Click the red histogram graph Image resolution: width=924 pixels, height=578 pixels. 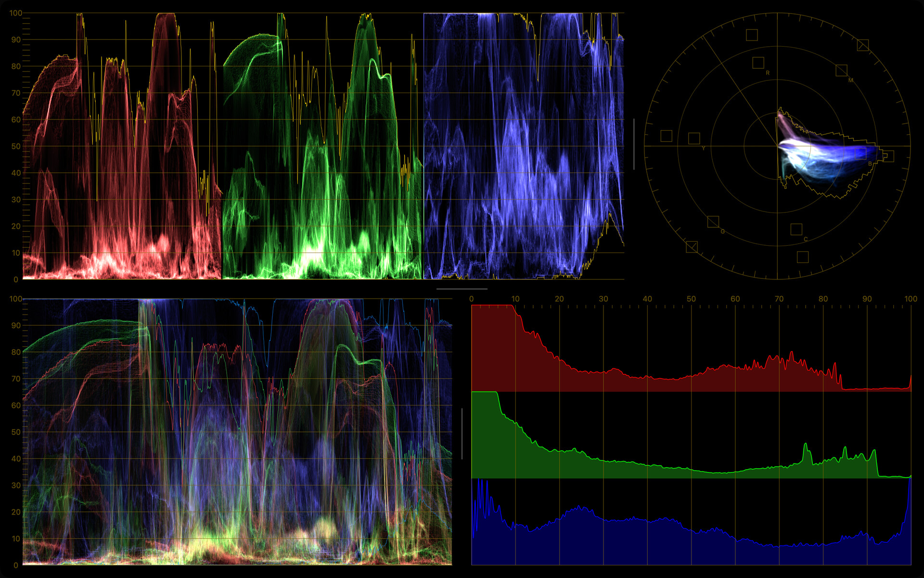(x=691, y=348)
